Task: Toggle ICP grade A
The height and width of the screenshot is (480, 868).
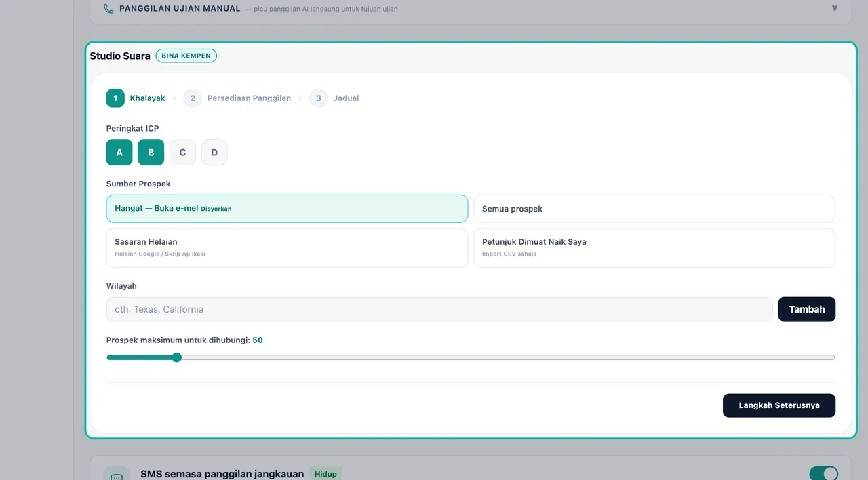Action: point(119,153)
